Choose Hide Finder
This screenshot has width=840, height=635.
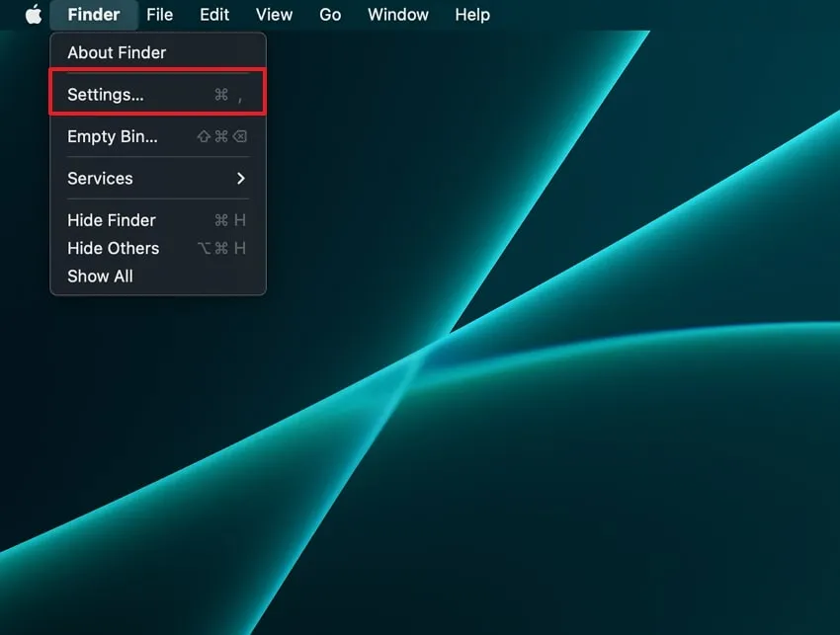158,220
